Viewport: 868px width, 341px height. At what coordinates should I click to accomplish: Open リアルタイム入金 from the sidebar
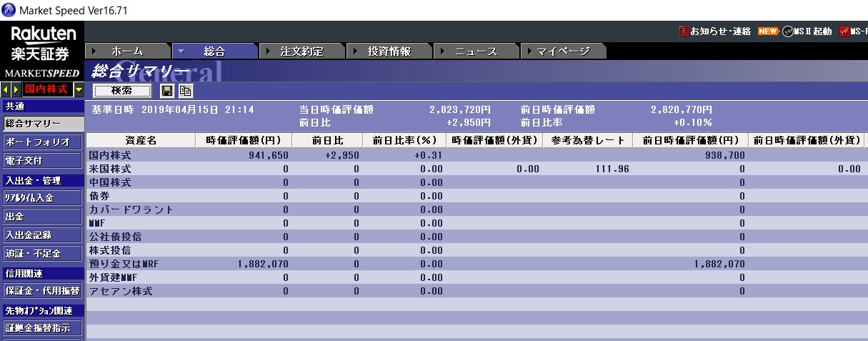(x=42, y=197)
